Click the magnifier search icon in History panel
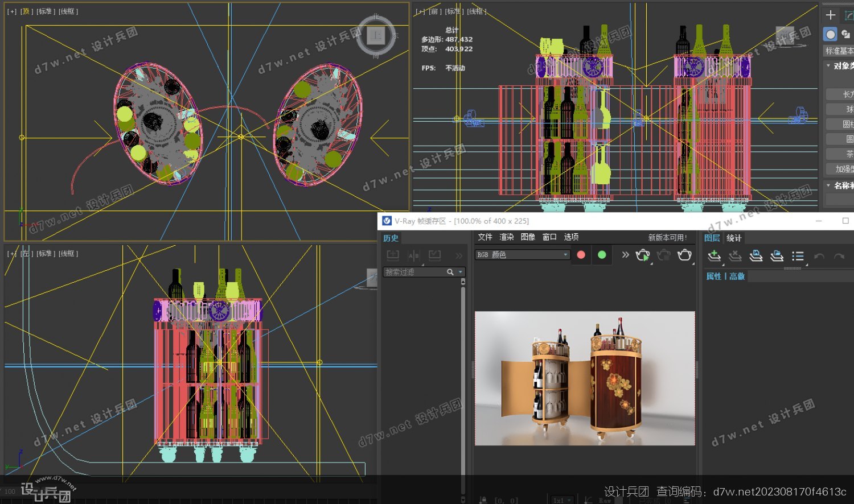Viewport: 854px width, 504px height. coord(450,272)
